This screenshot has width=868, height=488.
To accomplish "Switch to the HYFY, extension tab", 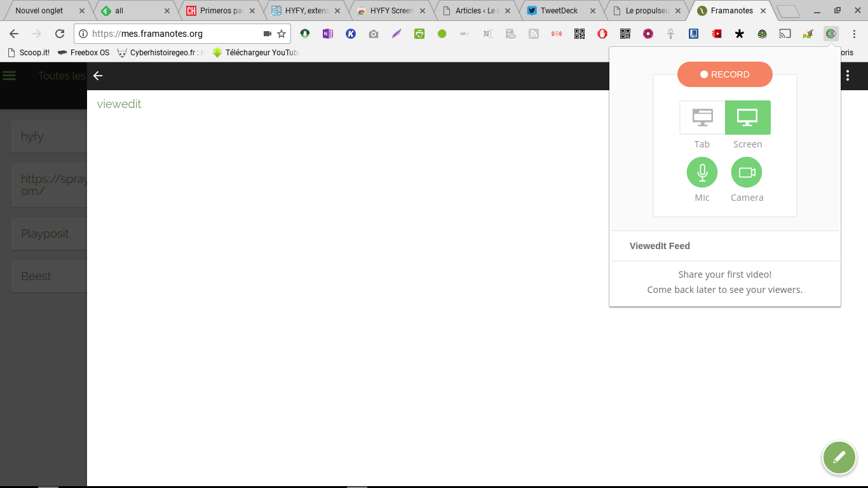I will tap(305, 11).
